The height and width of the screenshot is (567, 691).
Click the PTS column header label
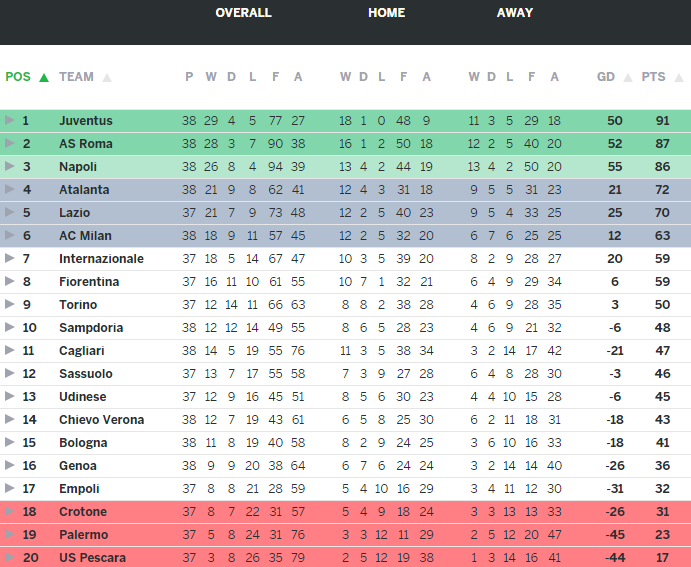click(653, 77)
